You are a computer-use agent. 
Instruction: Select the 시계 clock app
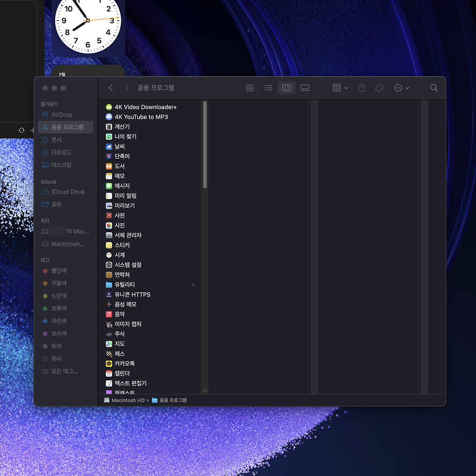coord(150,255)
